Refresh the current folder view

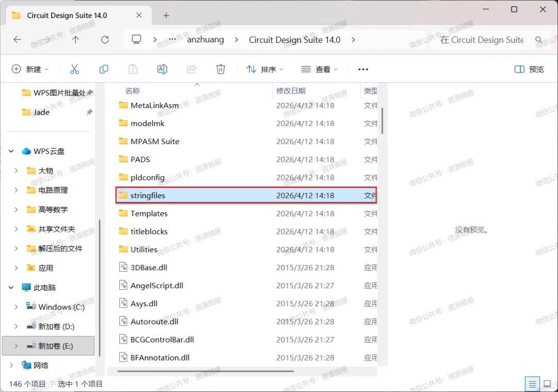coord(105,39)
